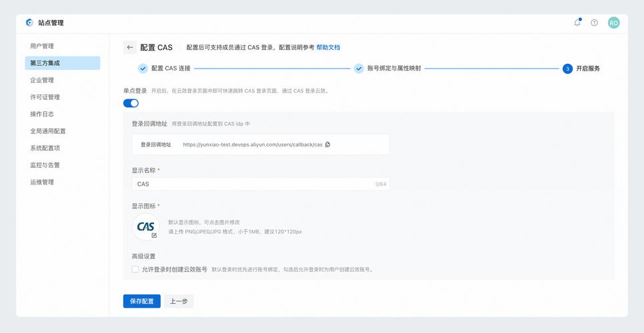The image size is (644, 333).
Task: Click the callback URL text https://yunxiao-test.devops.aliyun.com/users/callback/cas
Action: 253,145
